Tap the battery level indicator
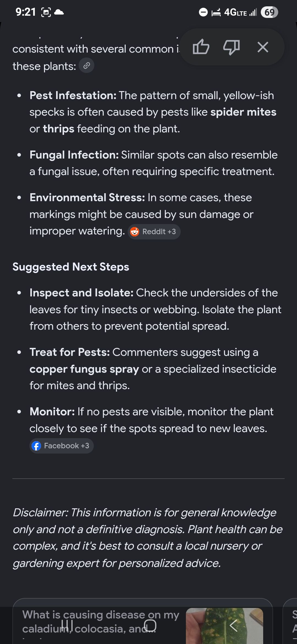Screen dimensions: 297x644 click(269, 12)
